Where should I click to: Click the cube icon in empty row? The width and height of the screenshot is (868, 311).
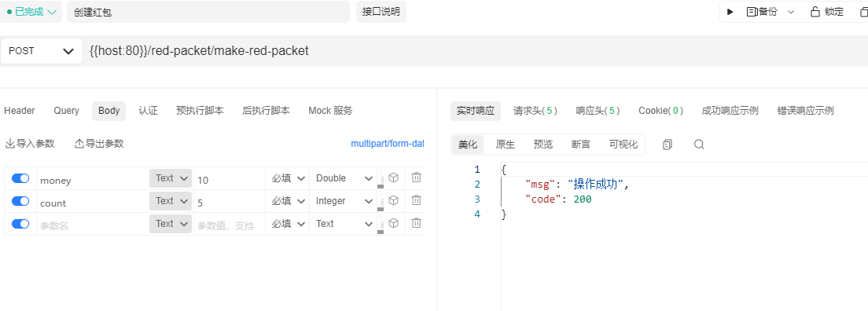[394, 223]
